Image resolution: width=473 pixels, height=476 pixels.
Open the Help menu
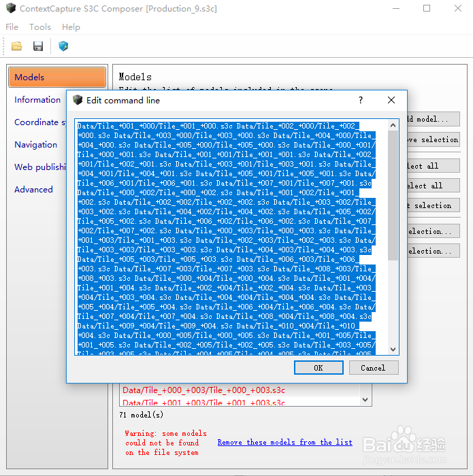pos(71,27)
